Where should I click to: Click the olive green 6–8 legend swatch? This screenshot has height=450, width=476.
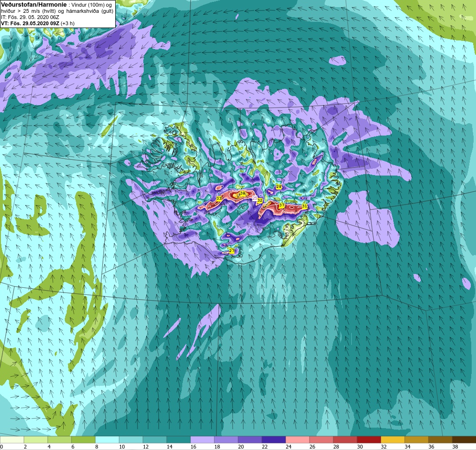pos(83,440)
